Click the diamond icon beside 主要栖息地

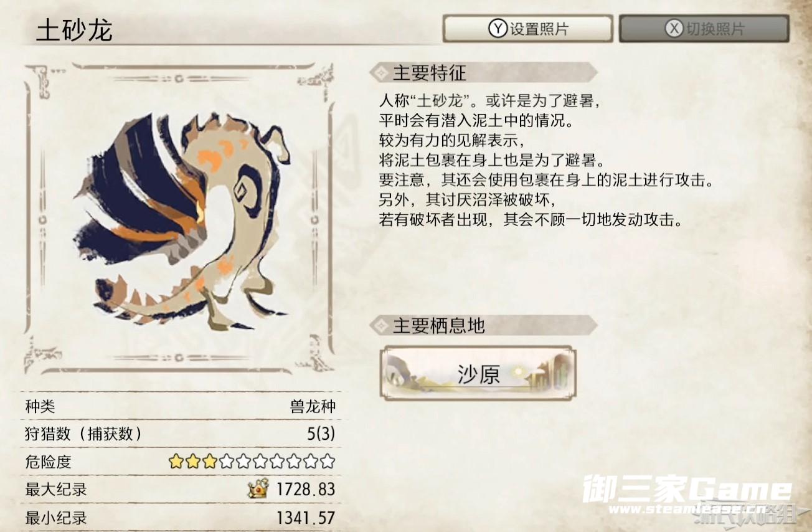(379, 325)
